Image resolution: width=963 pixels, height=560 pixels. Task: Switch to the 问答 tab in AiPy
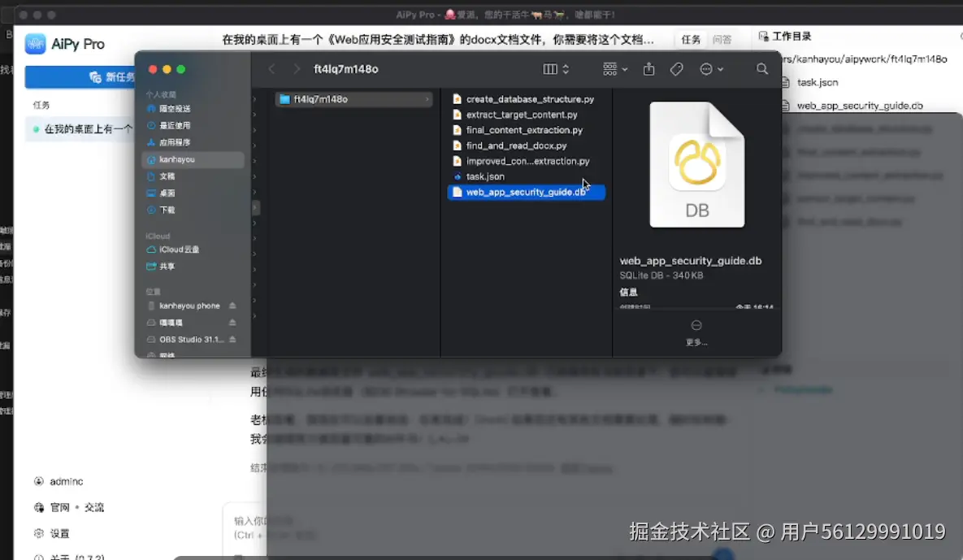[722, 39]
